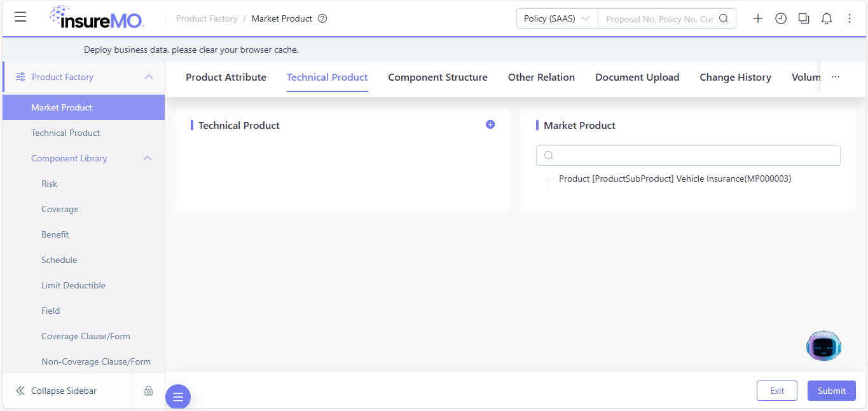Open Component Structure tab
This screenshot has height=411, width=868.
[x=438, y=77]
